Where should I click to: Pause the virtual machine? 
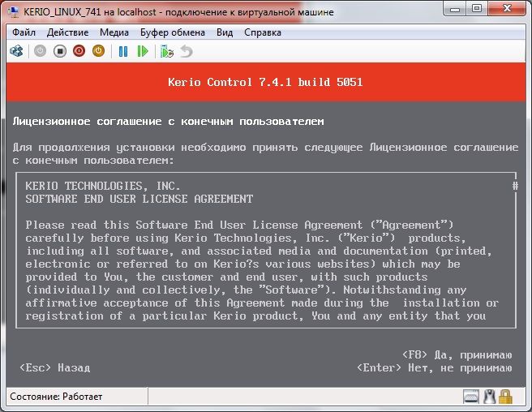click(x=123, y=51)
